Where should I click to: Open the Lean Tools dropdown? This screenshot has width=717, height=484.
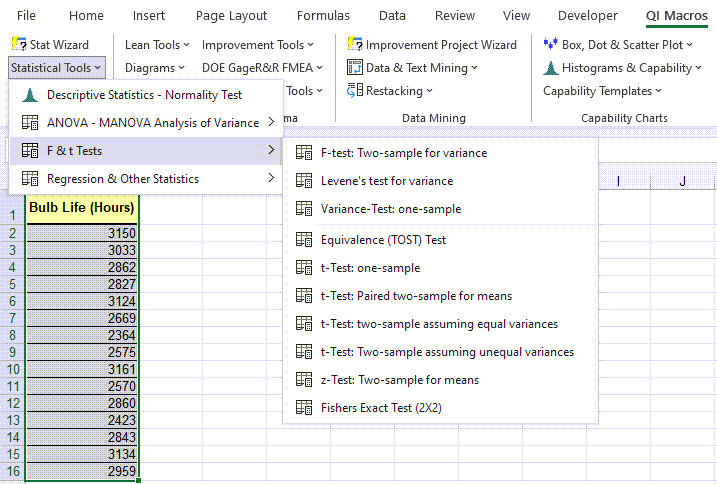pos(157,45)
